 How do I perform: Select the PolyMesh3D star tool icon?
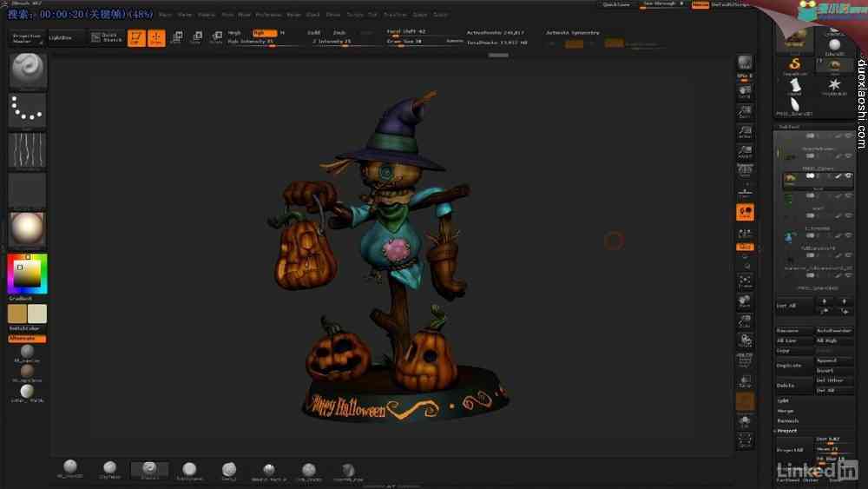pos(834,87)
